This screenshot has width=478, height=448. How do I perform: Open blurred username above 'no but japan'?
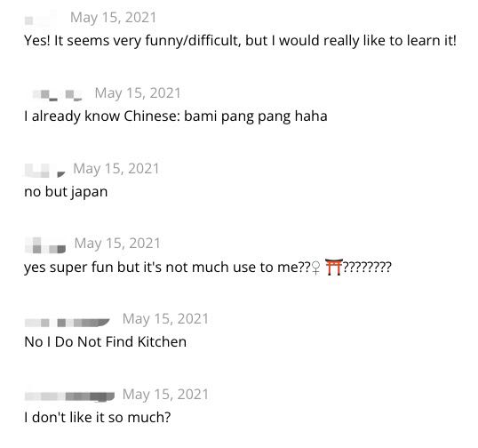click(x=45, y=170)
